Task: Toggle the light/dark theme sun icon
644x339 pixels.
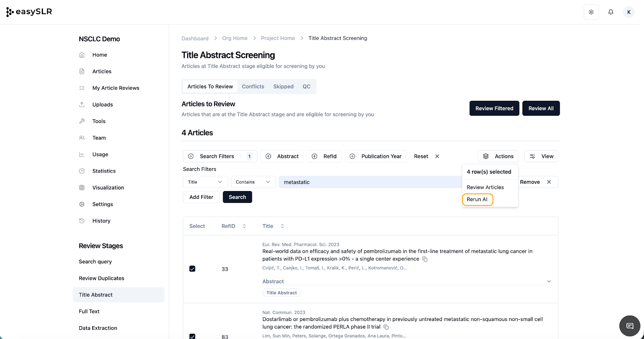Action: coord(591,12)
